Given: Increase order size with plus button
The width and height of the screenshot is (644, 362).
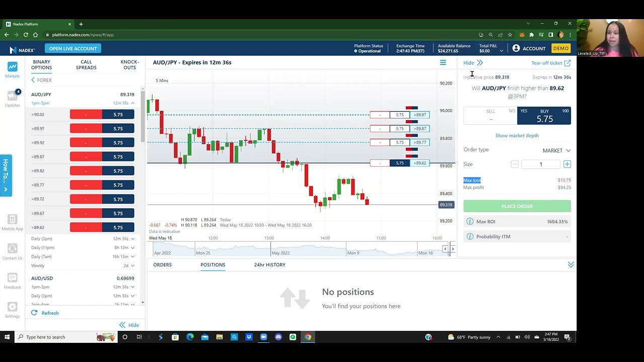Looking at the screenshot, I should click(x=567, y=164).
